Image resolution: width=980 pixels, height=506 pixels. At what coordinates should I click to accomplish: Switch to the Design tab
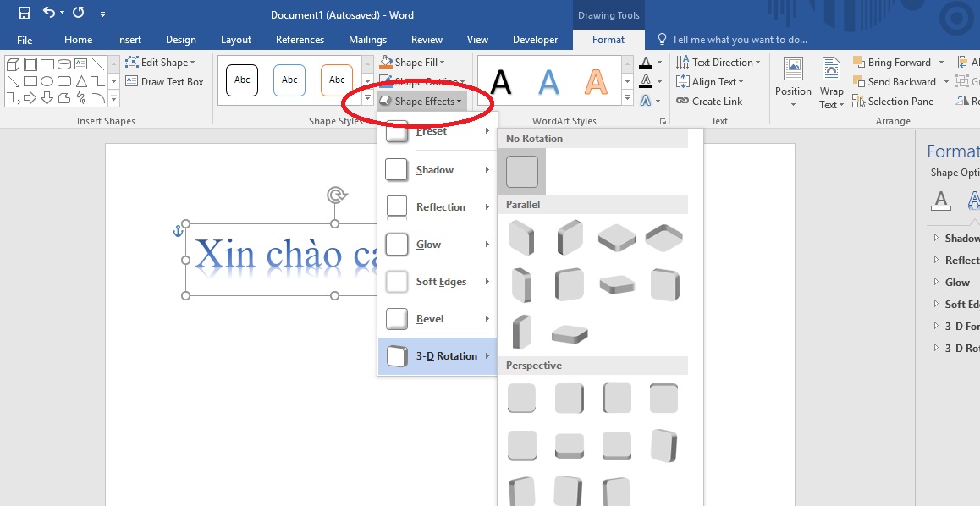(x=180, y=40)
